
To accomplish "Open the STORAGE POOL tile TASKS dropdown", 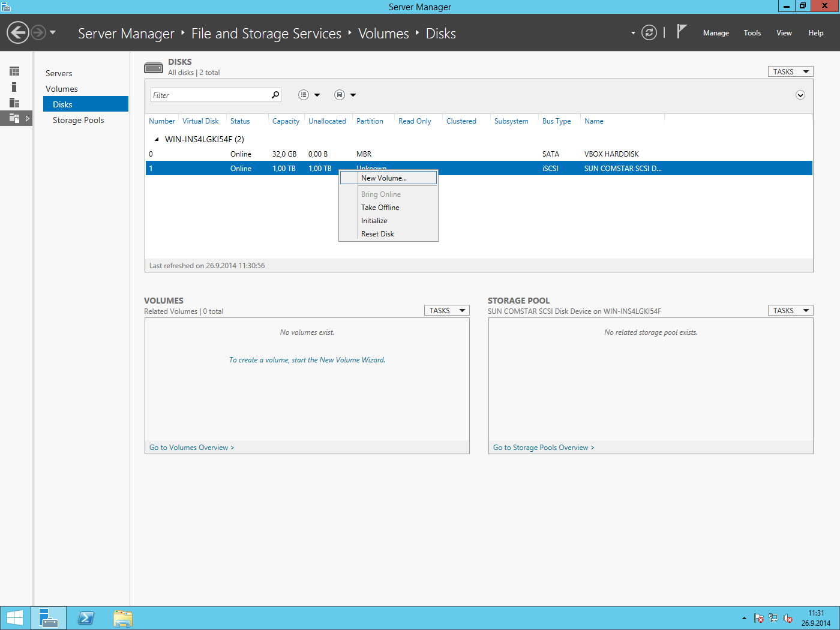I will click(791, 310).
